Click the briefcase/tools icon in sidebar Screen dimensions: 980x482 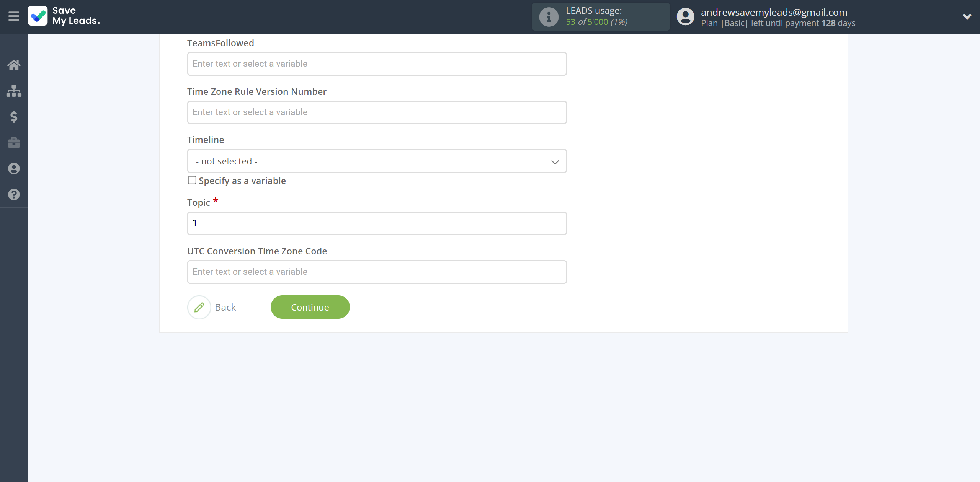[x=14, y=142]
